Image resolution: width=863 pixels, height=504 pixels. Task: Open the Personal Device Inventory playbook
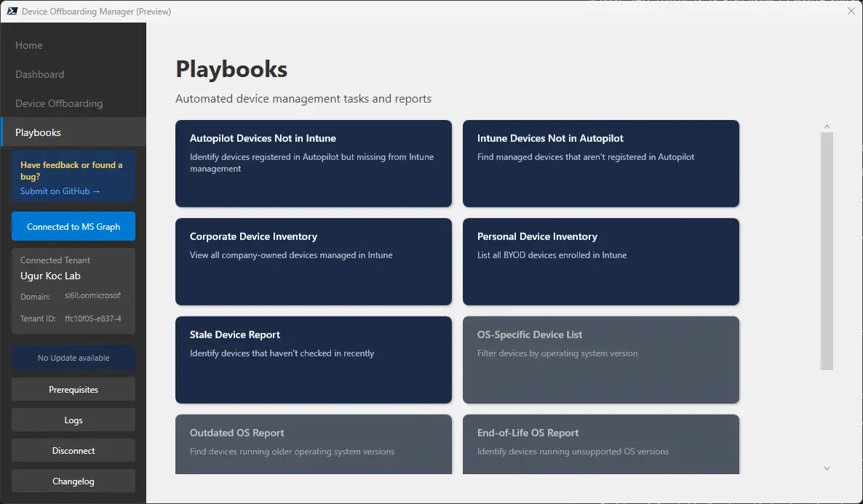(x=600, y=262)
